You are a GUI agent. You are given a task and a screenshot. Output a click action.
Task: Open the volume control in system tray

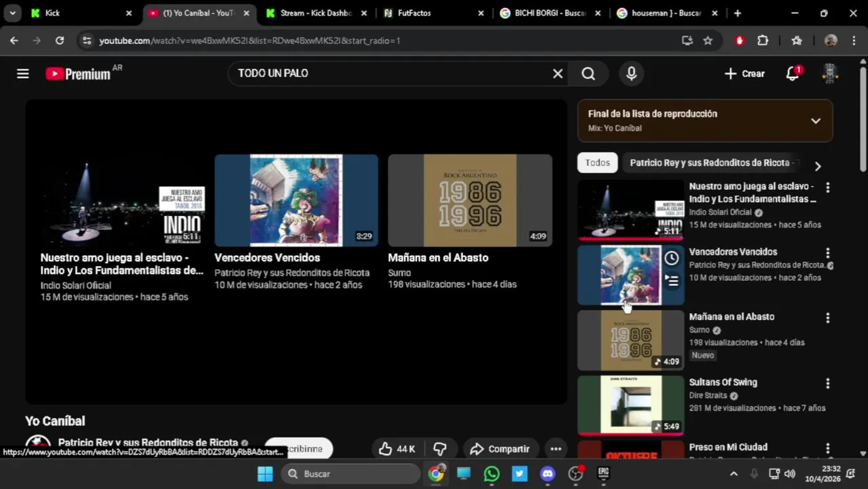point(790,473)
